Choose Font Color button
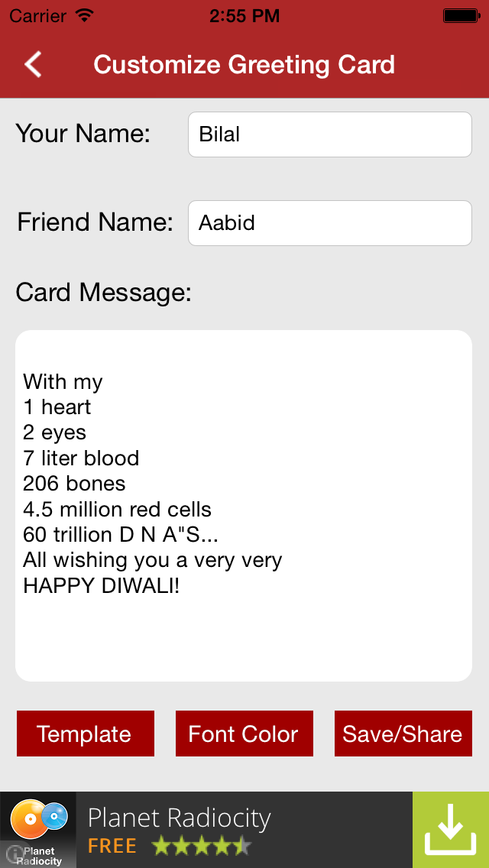Screen dimensions: 489x868 [244, 734]
